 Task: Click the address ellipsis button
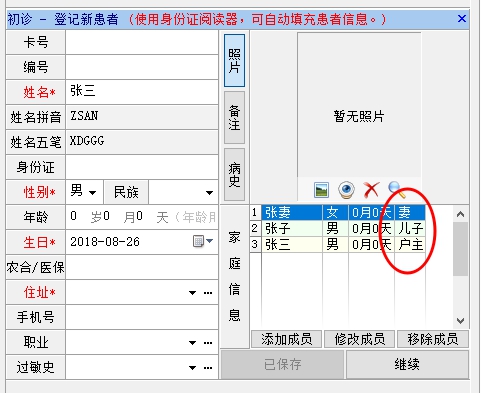[x=208, y=293]
